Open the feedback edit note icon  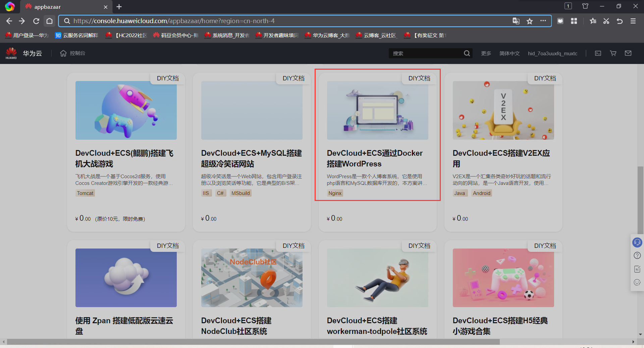pos(637,269)
